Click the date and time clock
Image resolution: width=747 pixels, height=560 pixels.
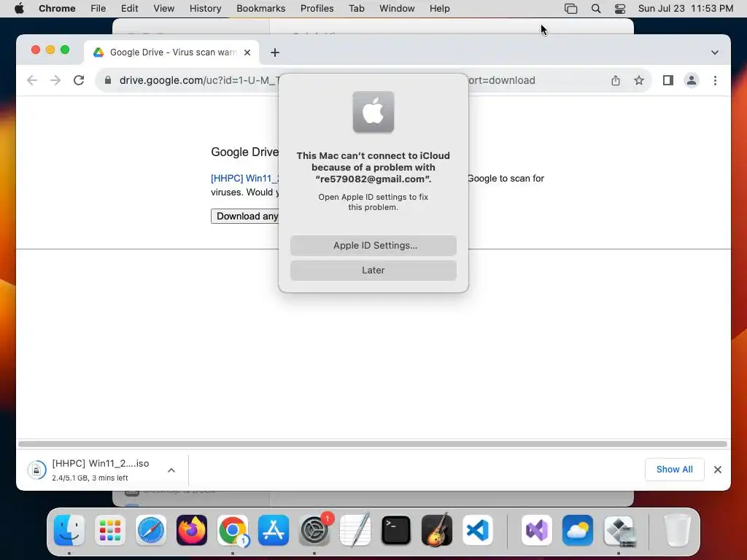[686, 9]
